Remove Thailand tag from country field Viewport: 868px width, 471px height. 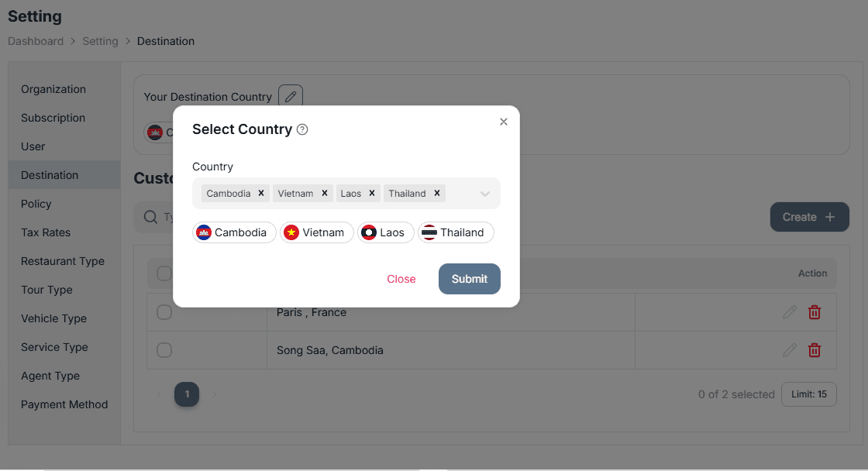tap(437, 193)
